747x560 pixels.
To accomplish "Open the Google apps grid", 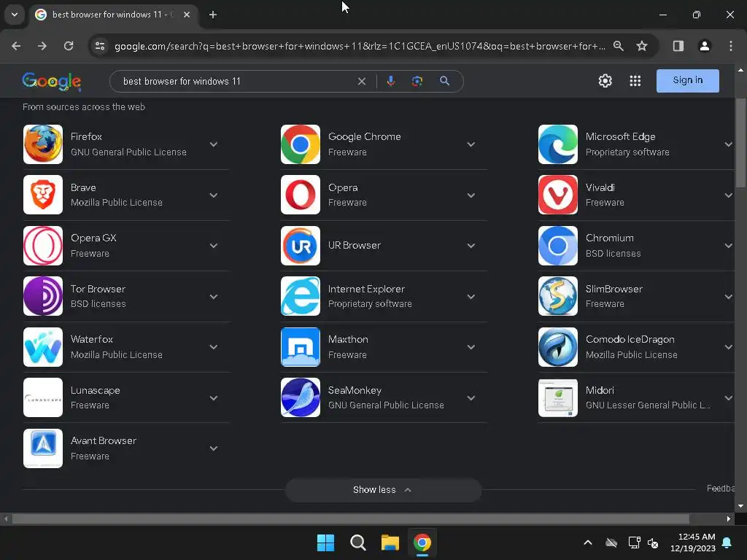I will 635,81.
